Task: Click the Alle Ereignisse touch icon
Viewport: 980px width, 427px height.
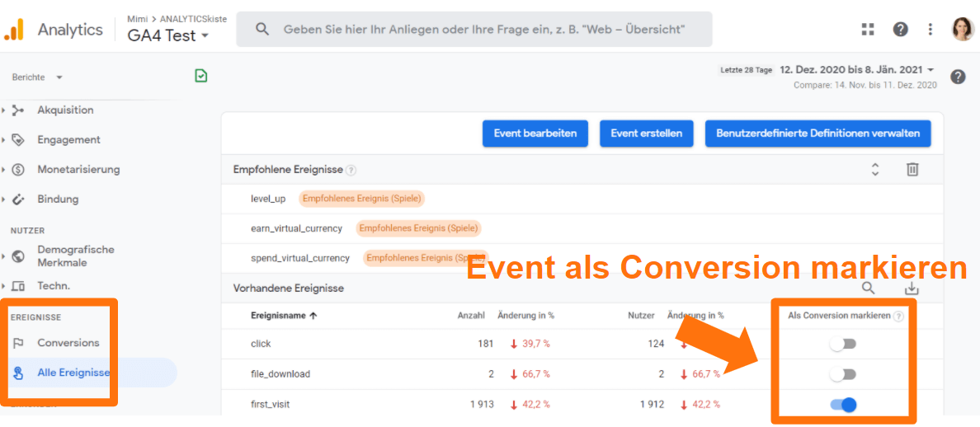Action: tap(18, 373)
